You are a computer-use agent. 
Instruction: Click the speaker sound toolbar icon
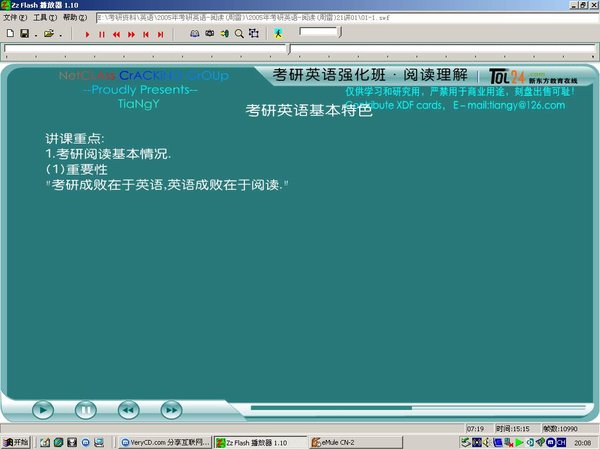point(224,34)
